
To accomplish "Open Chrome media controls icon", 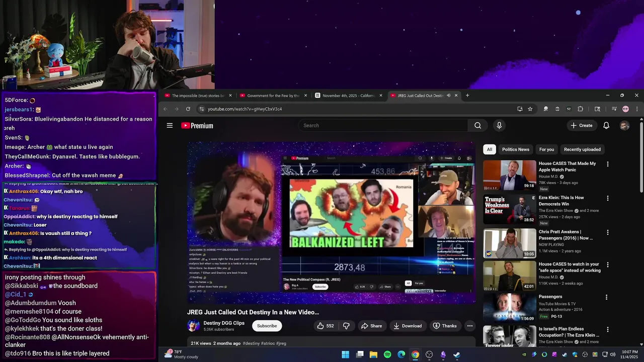I will (x=614, y=109).
